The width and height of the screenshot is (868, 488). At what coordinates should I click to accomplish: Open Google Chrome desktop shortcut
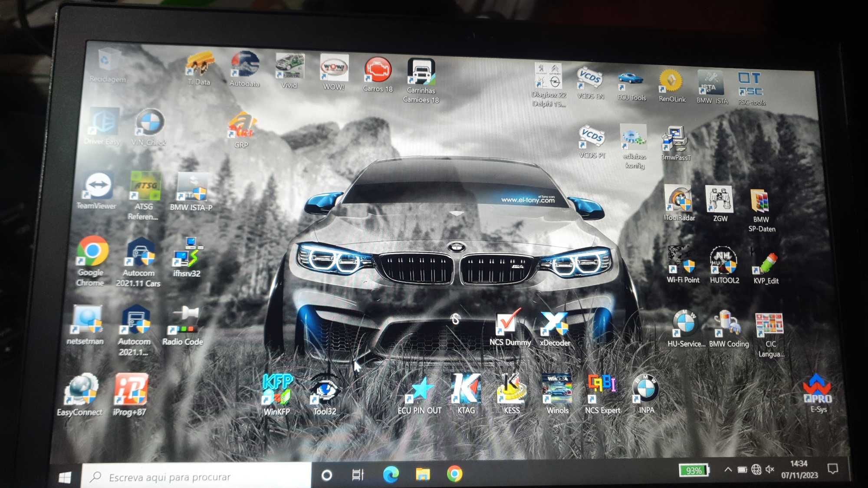91,261
